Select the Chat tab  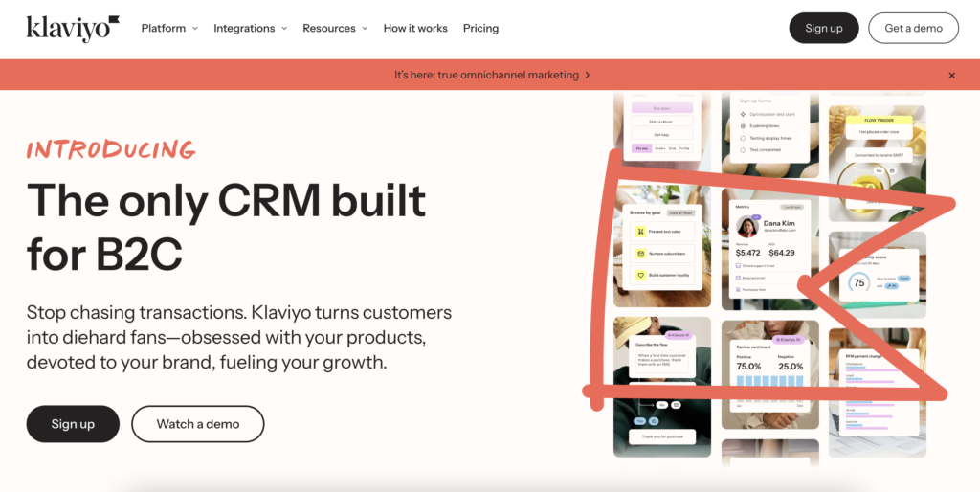[673, 148]
